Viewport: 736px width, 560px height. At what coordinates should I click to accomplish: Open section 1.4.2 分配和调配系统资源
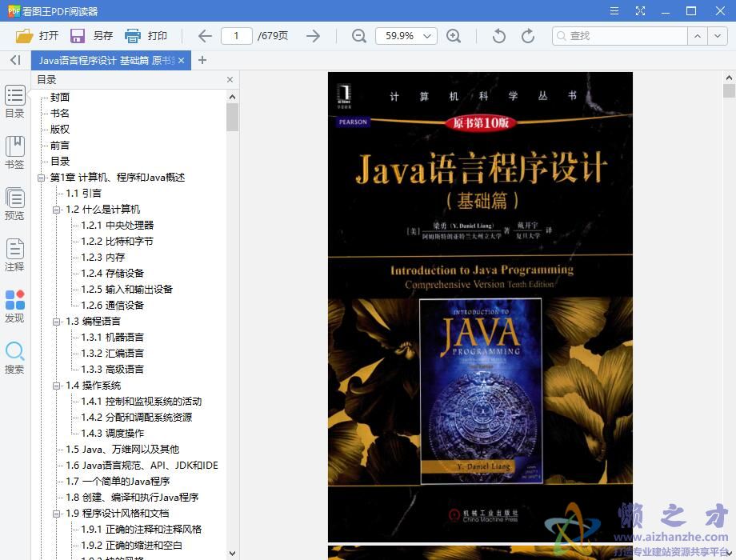click(136, 418)
